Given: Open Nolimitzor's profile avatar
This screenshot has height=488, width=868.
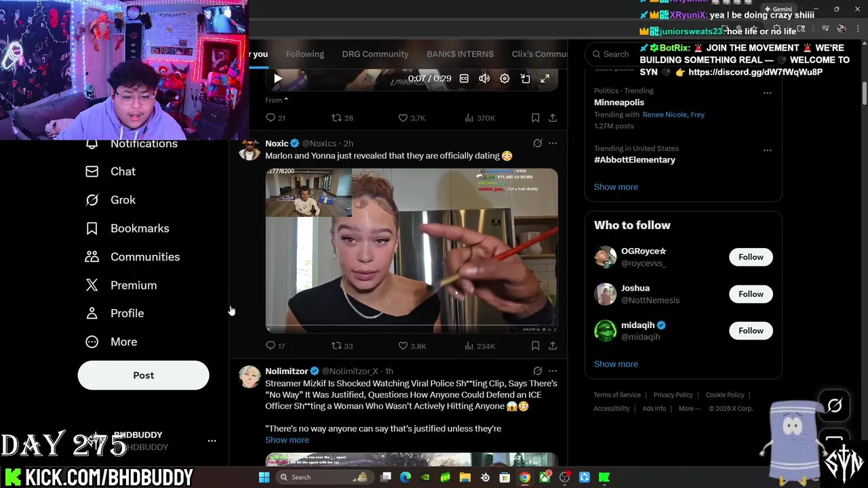Looking at the screenshot, I should (x=250, y=378).
